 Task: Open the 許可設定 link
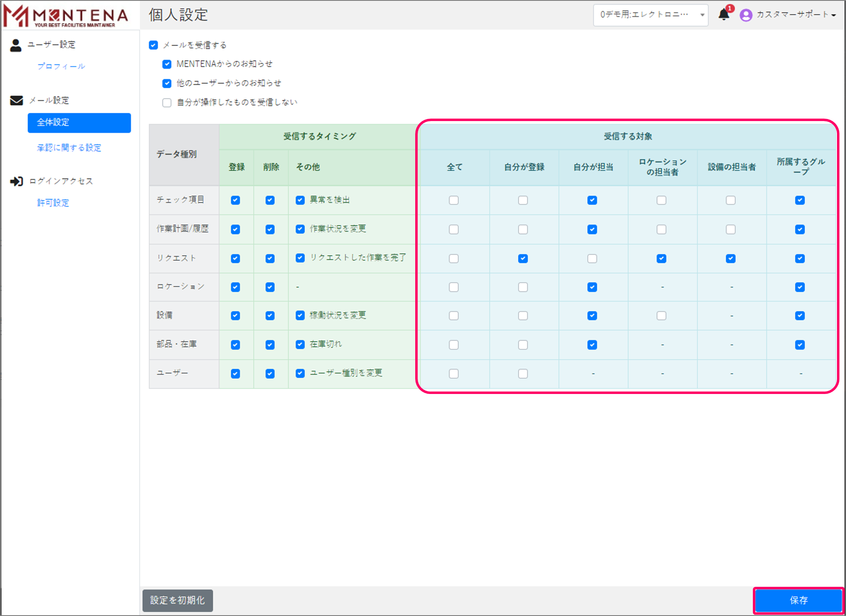53,203
